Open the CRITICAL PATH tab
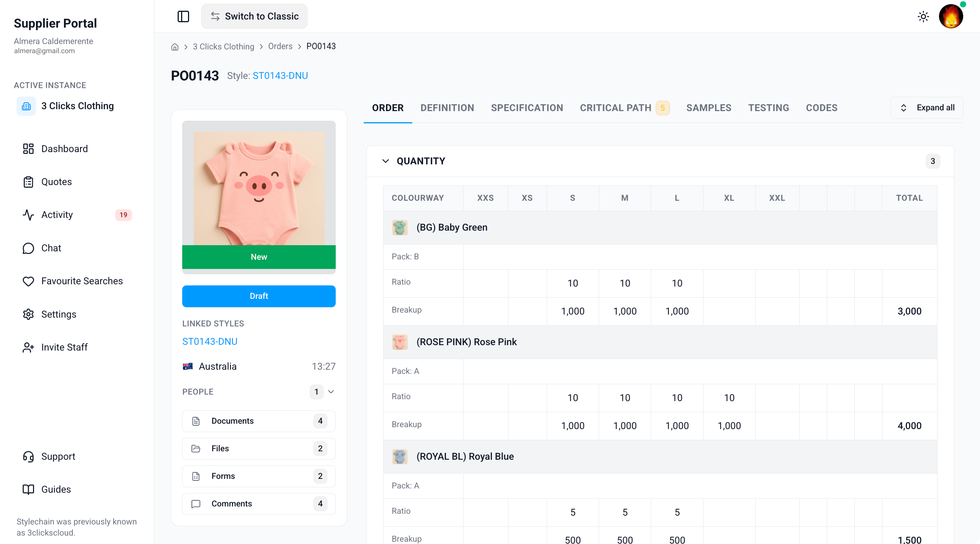Viewport: 980px width, 544px height. point(616,108)
